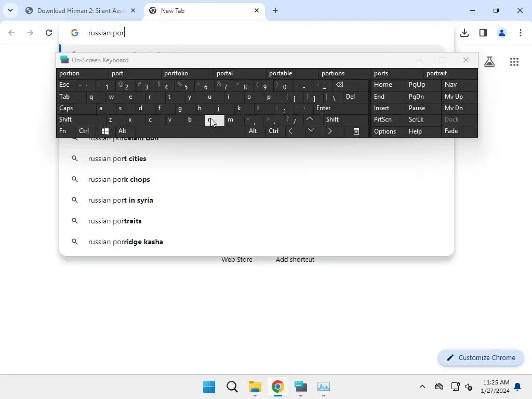Toggle the Caps key on keyboard
This screenshot has width=532, height=399.
point(76,108)
